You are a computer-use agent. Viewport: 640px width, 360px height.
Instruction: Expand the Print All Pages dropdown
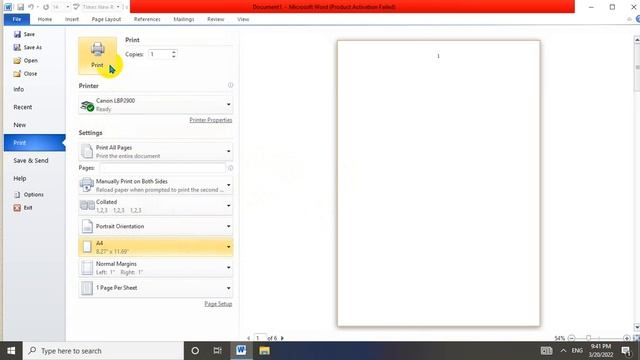[156, 151]
